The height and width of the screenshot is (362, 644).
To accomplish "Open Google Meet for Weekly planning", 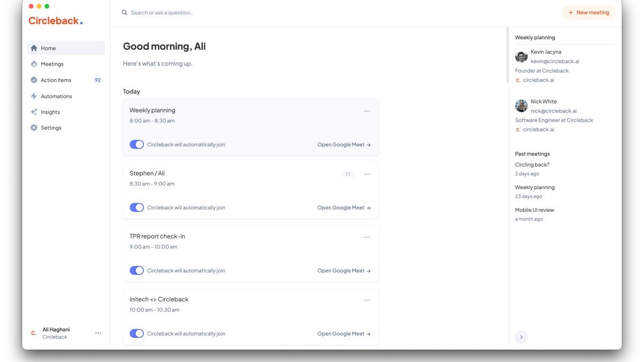I will [344, 144].
